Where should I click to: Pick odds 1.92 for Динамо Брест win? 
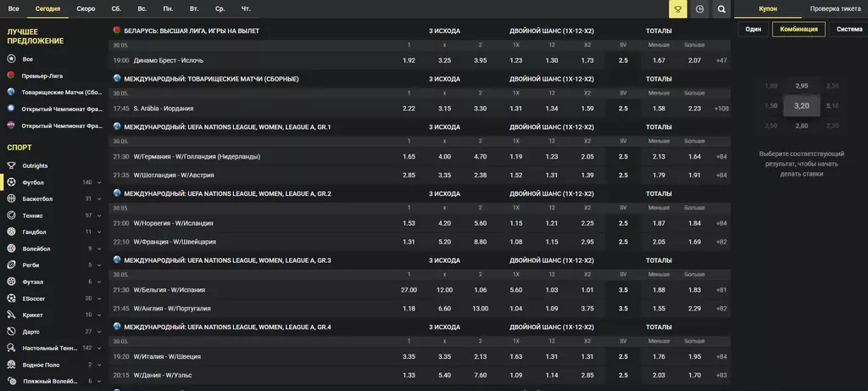[x=409, y=60]
